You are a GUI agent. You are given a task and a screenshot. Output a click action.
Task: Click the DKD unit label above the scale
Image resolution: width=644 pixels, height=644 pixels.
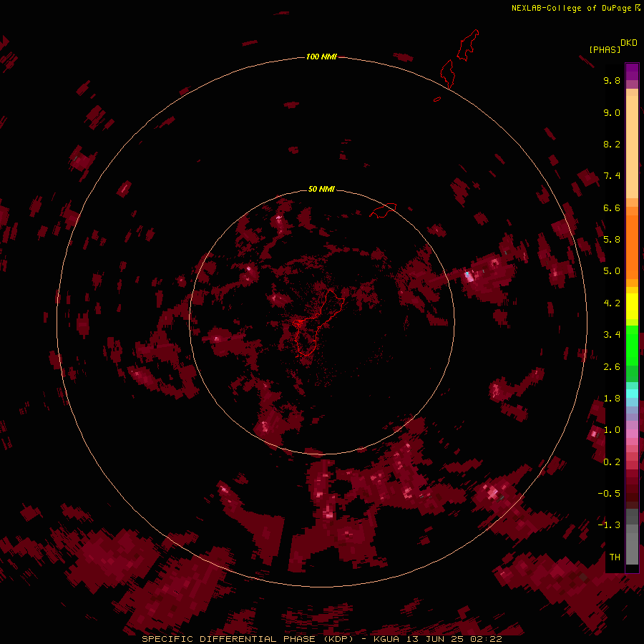point(629,43)
